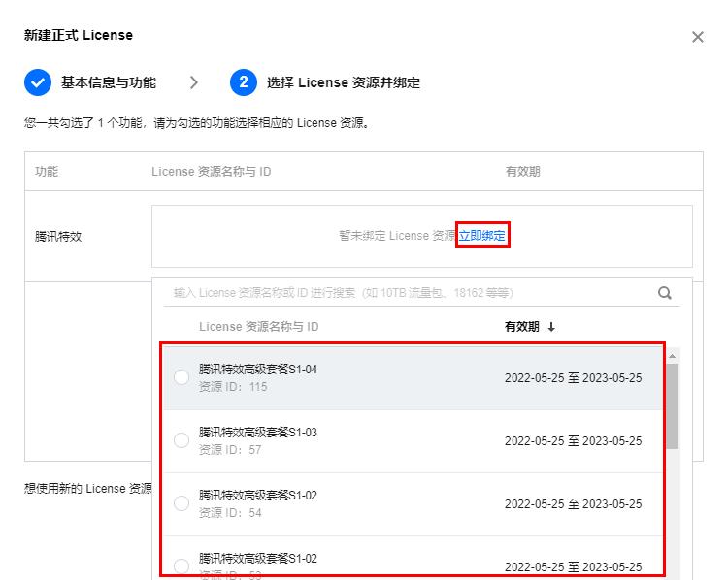Select radio for 腾讯特效高级套餐S1-03
Image resolution: width=728 pixels, height=580 pixels.
click(182, 440)
